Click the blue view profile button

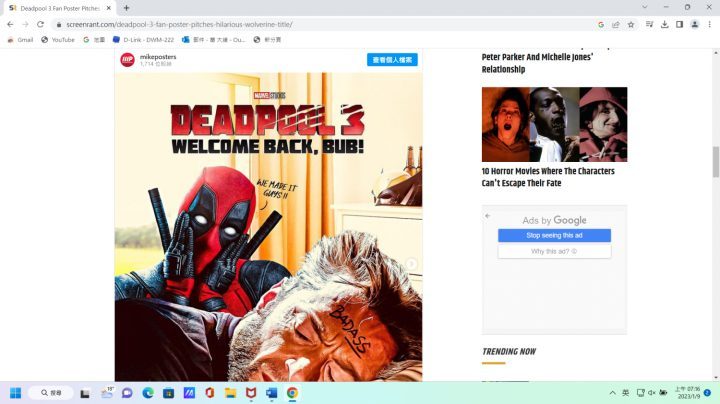click(x=392, y=60)
